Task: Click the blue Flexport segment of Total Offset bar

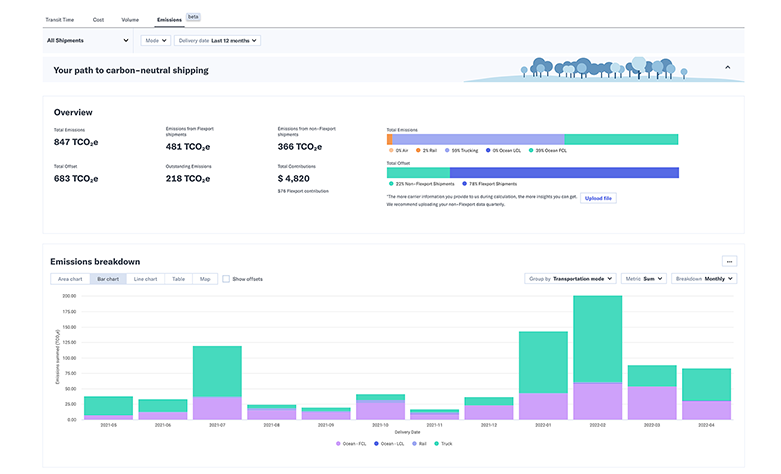Action: pos(564,173)
